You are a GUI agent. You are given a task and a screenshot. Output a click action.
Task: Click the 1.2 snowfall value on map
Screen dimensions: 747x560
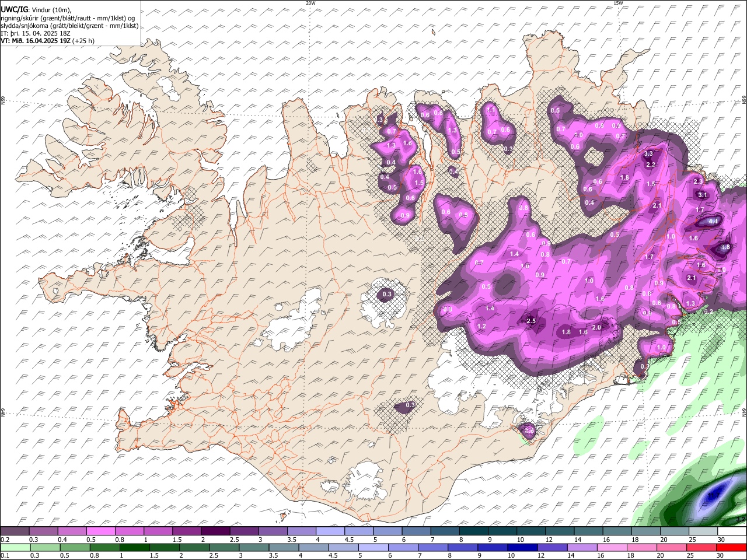click(481, 326)
